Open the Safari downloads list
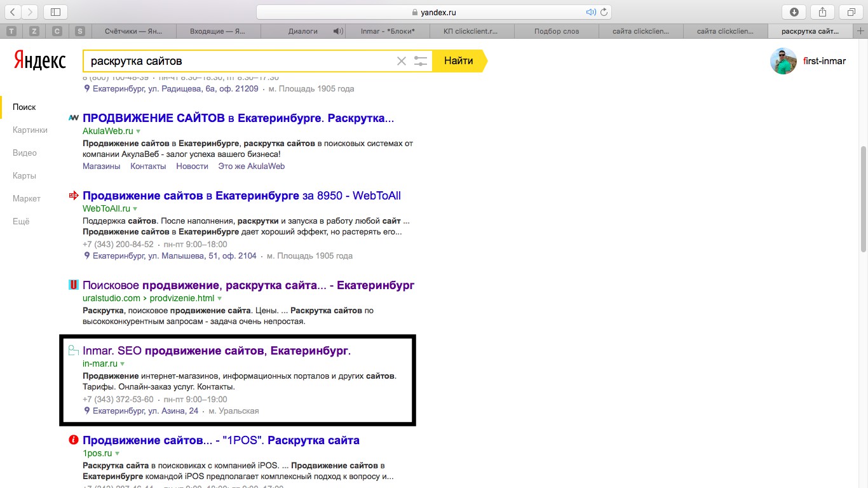 794,11
